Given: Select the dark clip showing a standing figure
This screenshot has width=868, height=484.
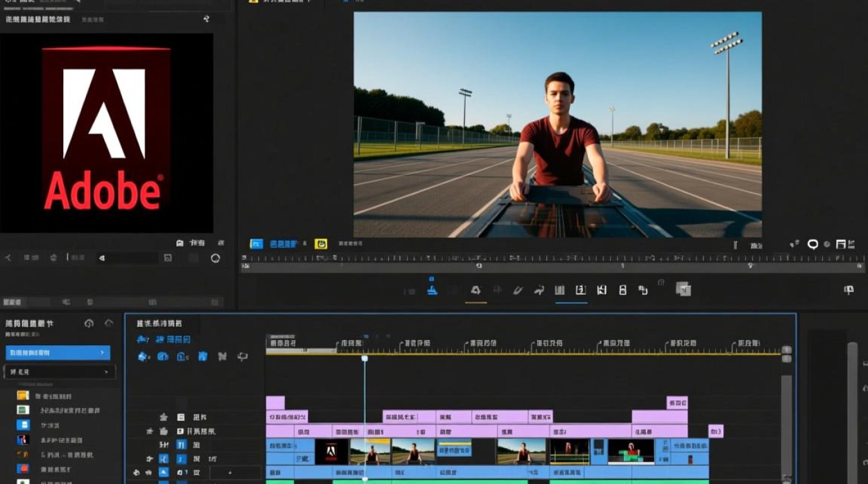Looking at the screenshot, I should tap(570, 452).
